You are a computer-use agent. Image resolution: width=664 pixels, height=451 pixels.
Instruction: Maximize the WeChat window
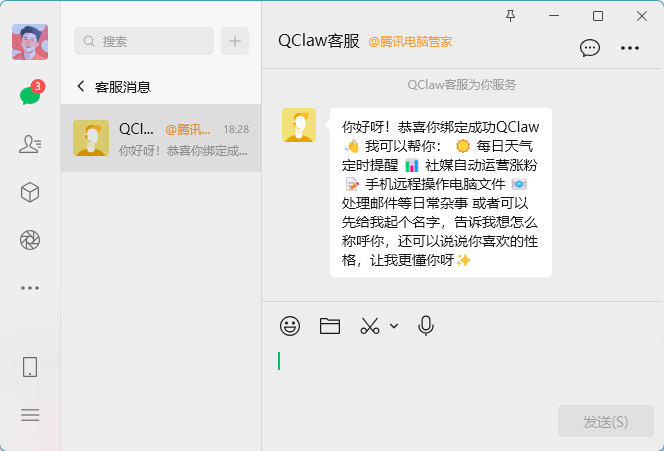tap(598, 16)
